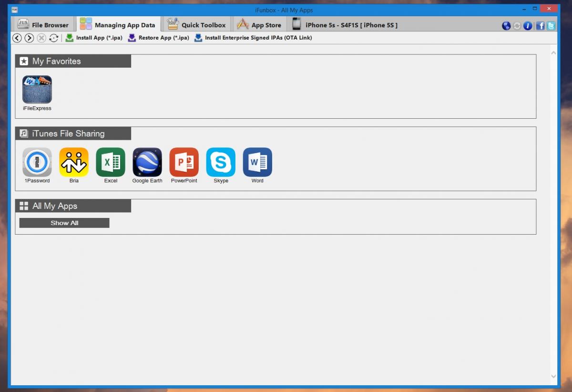Open the 1Password app icon
Image resolution: width=572 pixels, height=392 pixels.
(x=37, y=162)
